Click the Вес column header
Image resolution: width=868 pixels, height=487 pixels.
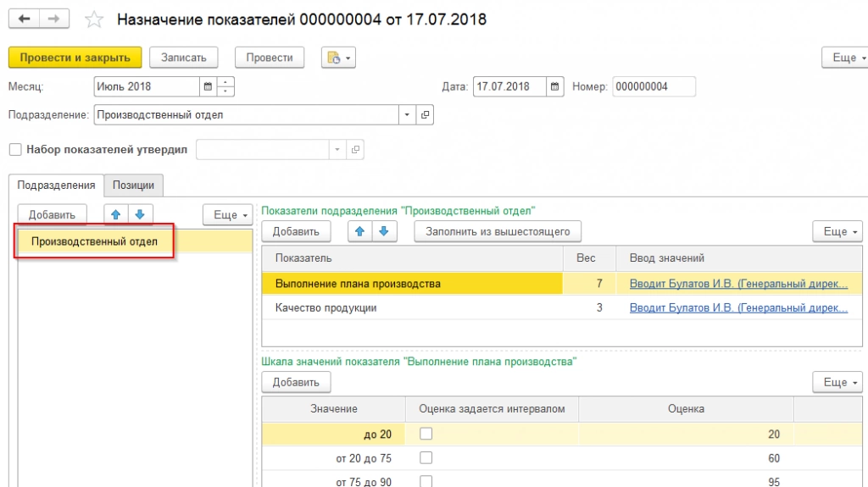tap(589, 257)
